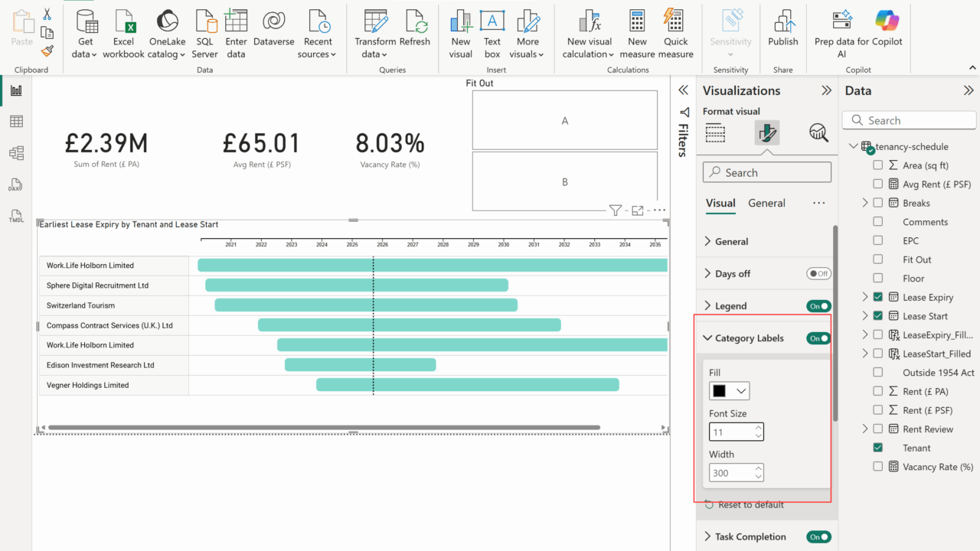This screenshot has height=551, width=980.
Task: Toggle Category Labels switch off
Action: pyautogui.click(x=818, y=338)
